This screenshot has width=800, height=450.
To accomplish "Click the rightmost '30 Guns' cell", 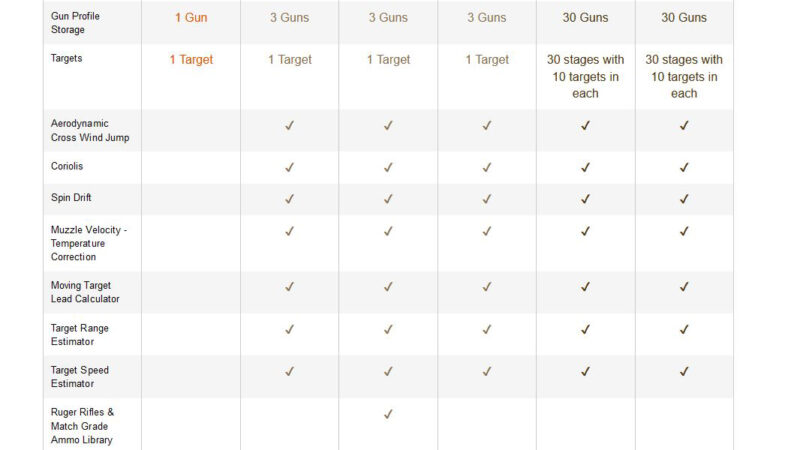I will (x=684, y=17).
